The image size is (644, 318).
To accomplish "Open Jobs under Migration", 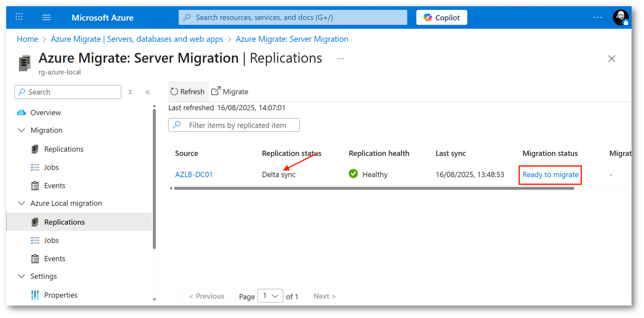I will click(51, 167).
